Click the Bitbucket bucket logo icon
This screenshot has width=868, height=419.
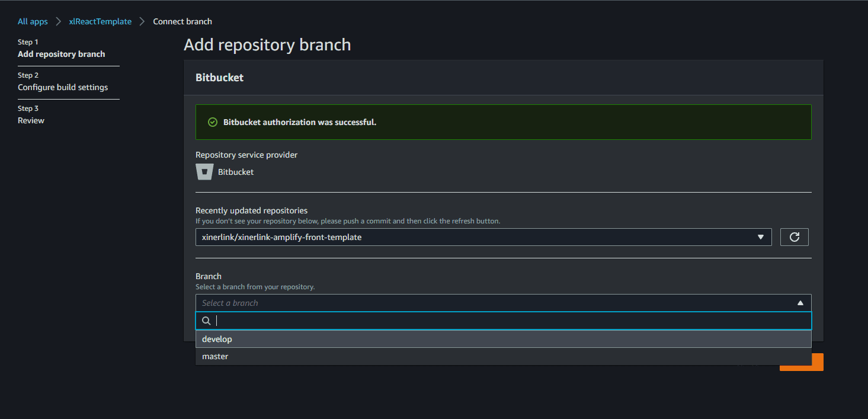204,172
